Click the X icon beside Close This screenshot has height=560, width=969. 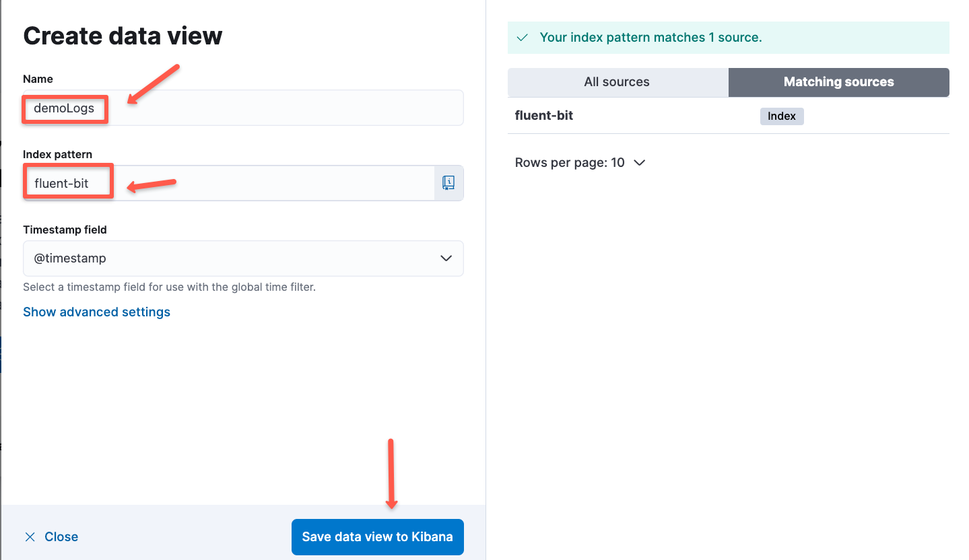pos(30,536)
